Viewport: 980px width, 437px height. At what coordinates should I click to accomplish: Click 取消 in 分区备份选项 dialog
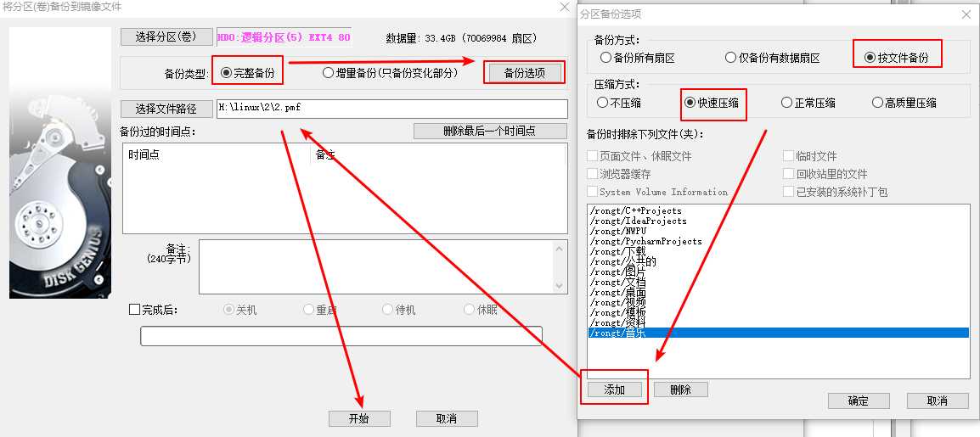(938, 401)
